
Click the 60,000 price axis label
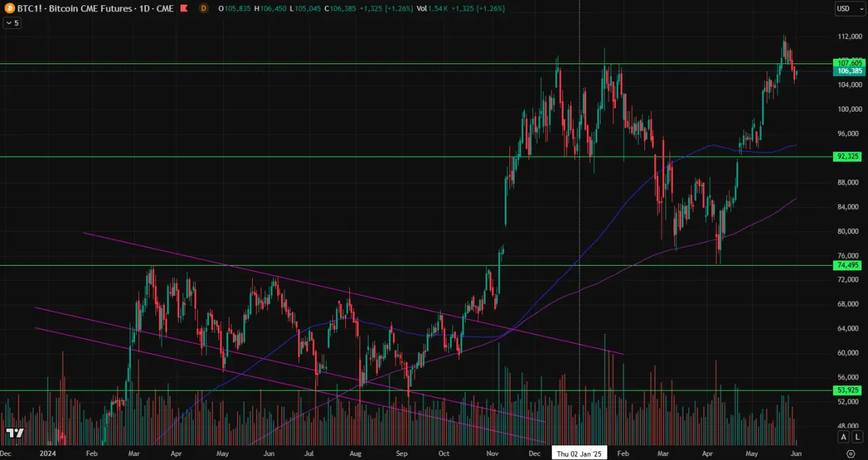pos(849,353)
